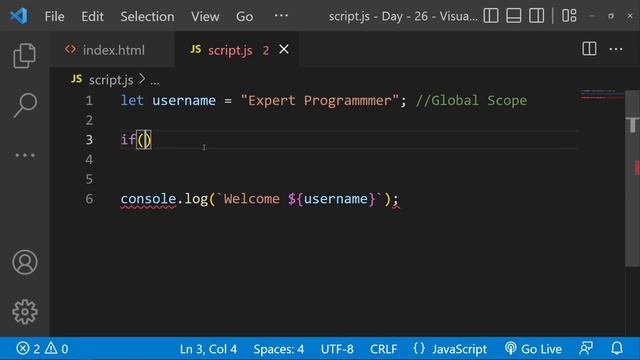The height and width of the screenshot is (360, 640).
Task: Click Ln 3, Col 4 in status bar
Action: click(x=208, y=349)
